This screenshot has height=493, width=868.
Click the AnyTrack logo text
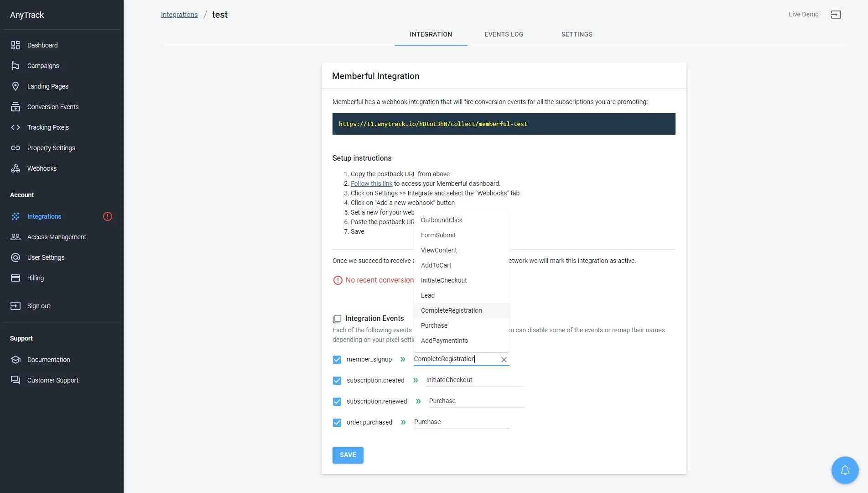tap(27, 15)
